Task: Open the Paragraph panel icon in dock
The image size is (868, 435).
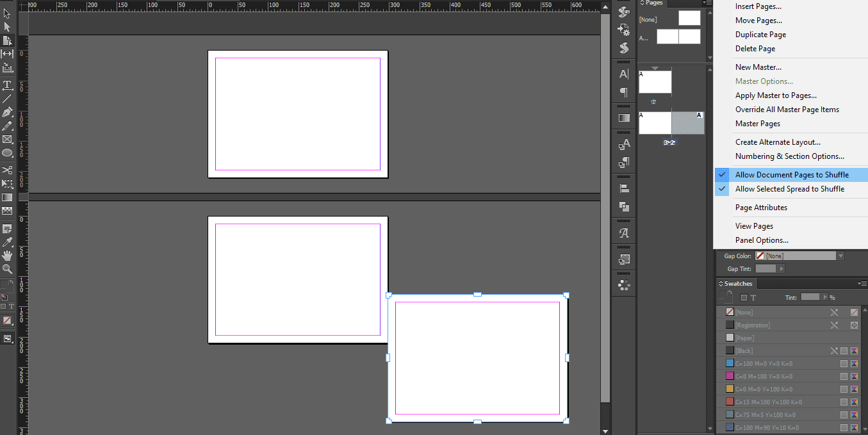Action: pos(624,92)
